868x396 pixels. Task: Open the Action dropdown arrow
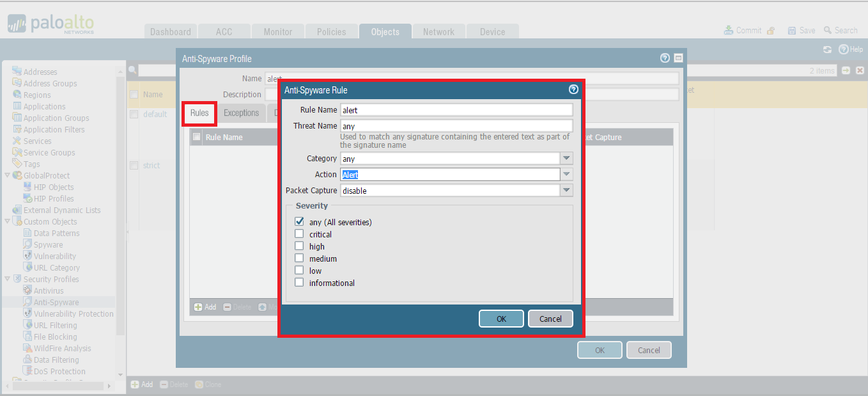[567, 174]
